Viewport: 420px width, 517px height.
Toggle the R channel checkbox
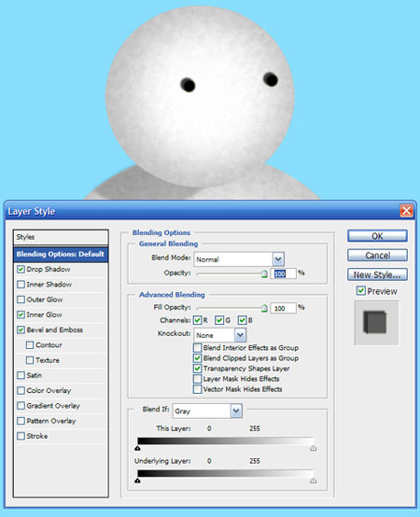point(198,320)
